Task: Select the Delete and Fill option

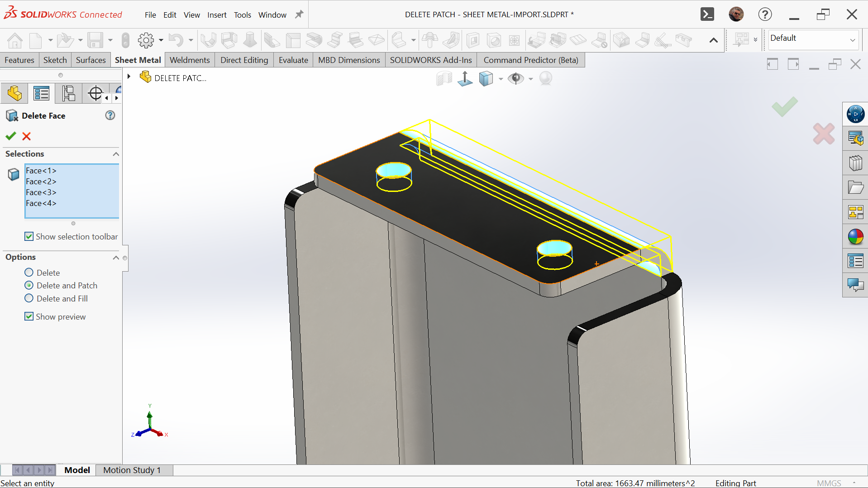Action: [x=29, y=298]
